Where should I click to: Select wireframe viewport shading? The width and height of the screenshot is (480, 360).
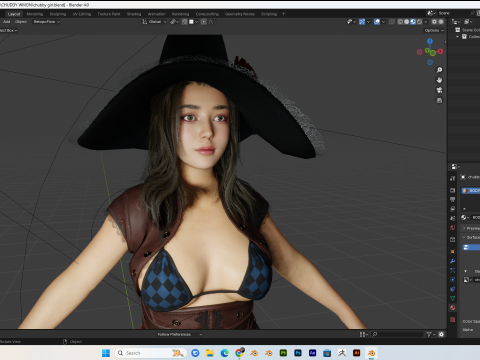click(x=400, y=22)
